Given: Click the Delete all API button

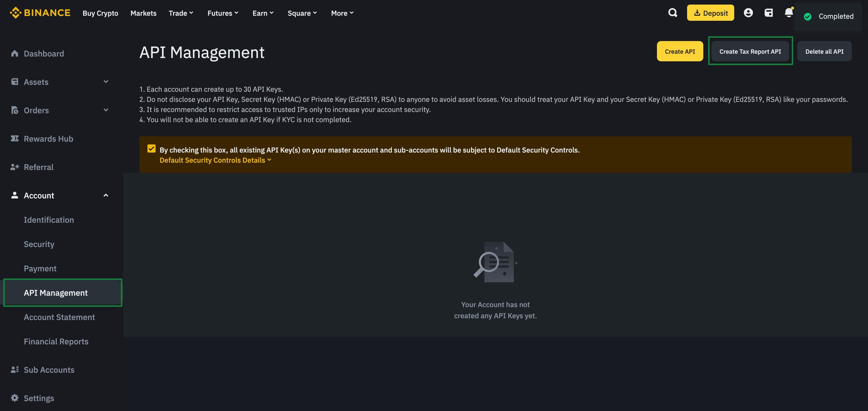Looking at the screenshot, I should [824, 51].
